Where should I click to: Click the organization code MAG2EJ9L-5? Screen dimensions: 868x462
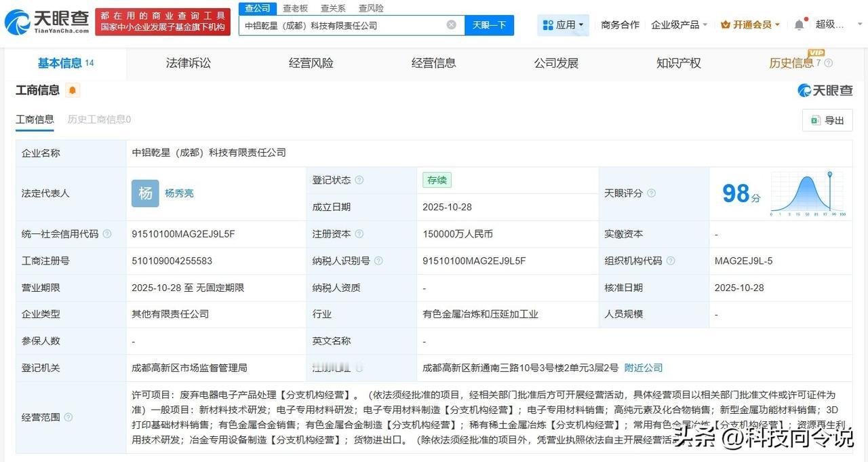(743, 261)
